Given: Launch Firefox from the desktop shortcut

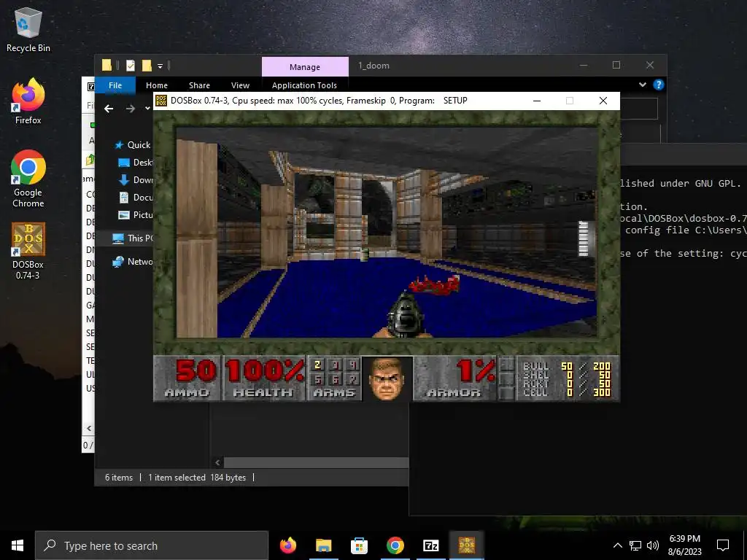Looking at the screenshot, I should pos(28,101).
